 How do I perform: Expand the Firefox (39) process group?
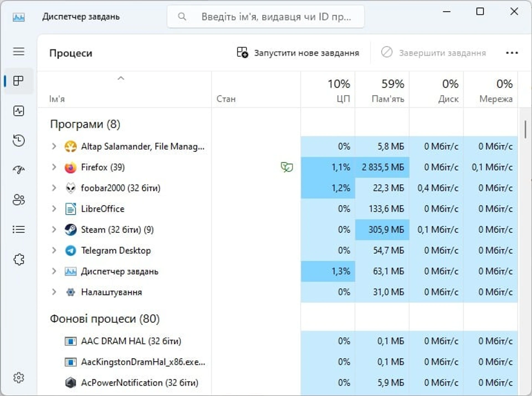tap(54, 167)
